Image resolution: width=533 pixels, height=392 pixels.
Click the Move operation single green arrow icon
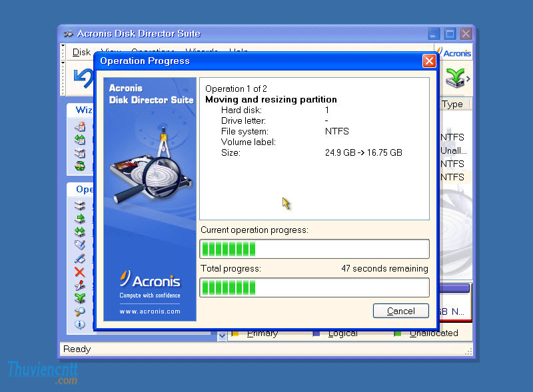[80, 219]
